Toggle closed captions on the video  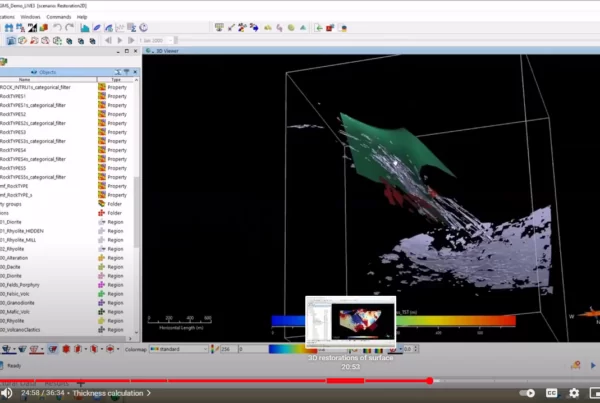click(x=551, y=393)
